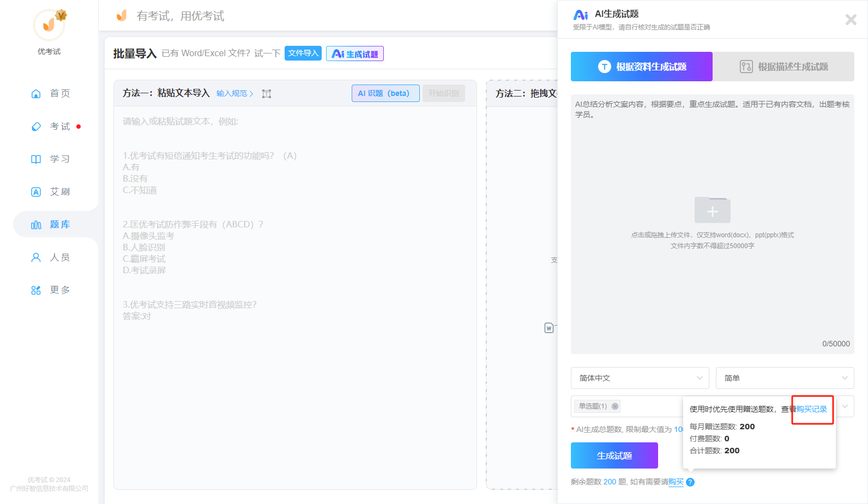868x504 pixels.
Task: Click into the paste-text question input area
Action: 295,297
